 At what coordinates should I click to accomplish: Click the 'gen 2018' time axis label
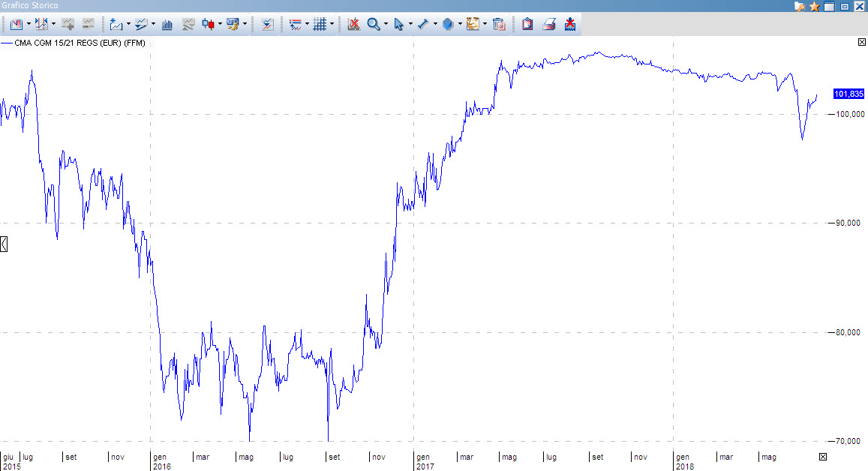point(684,461)
